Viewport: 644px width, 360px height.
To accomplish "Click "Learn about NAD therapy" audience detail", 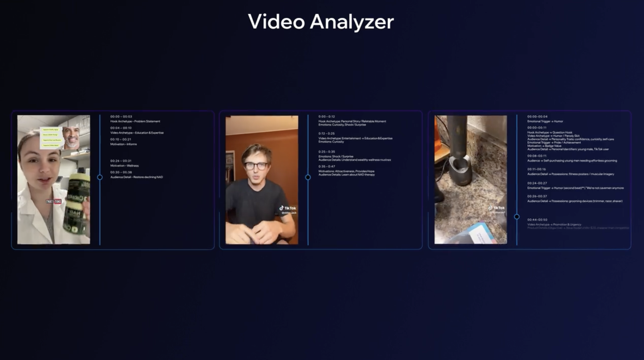I will pyautogui.click(x=346, y=175).
